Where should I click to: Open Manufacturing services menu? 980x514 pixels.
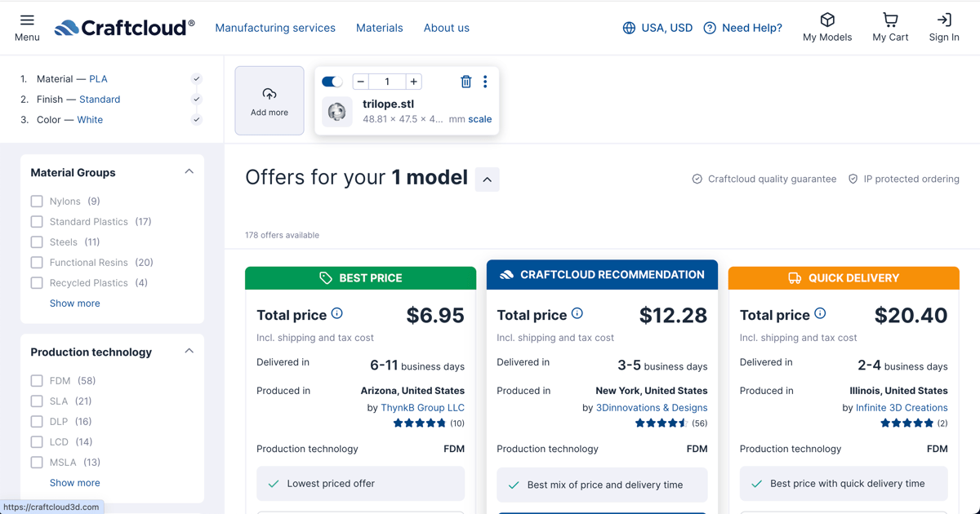pyautogui.click(x=275, y=28)
